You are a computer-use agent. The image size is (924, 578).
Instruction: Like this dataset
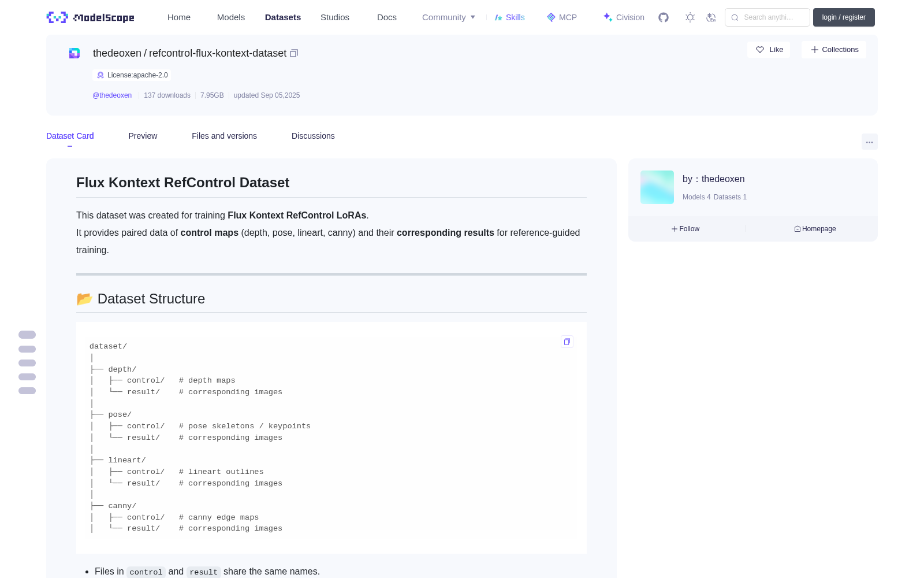[769, 50]
